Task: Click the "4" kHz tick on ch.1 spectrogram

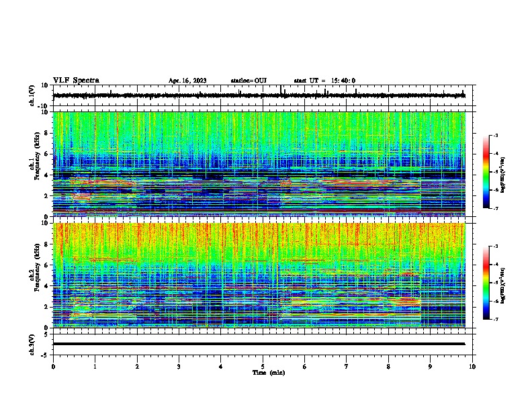Action: pos(46,175)
